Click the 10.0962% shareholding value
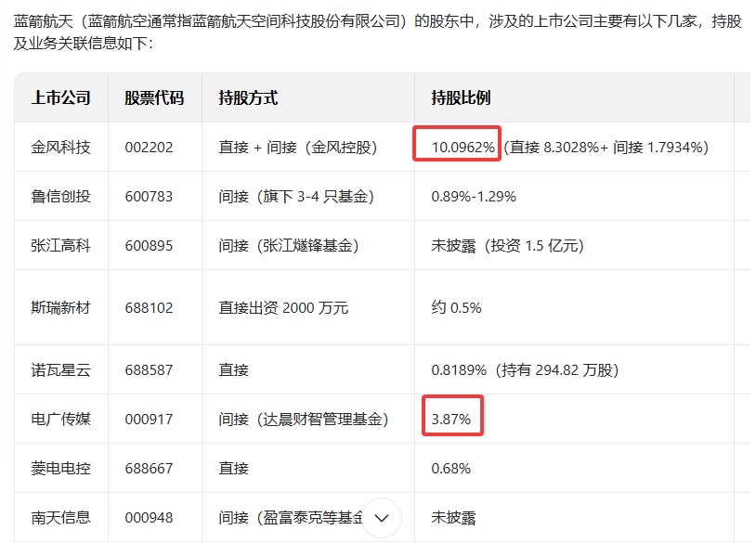 click(x=463, y=148)
